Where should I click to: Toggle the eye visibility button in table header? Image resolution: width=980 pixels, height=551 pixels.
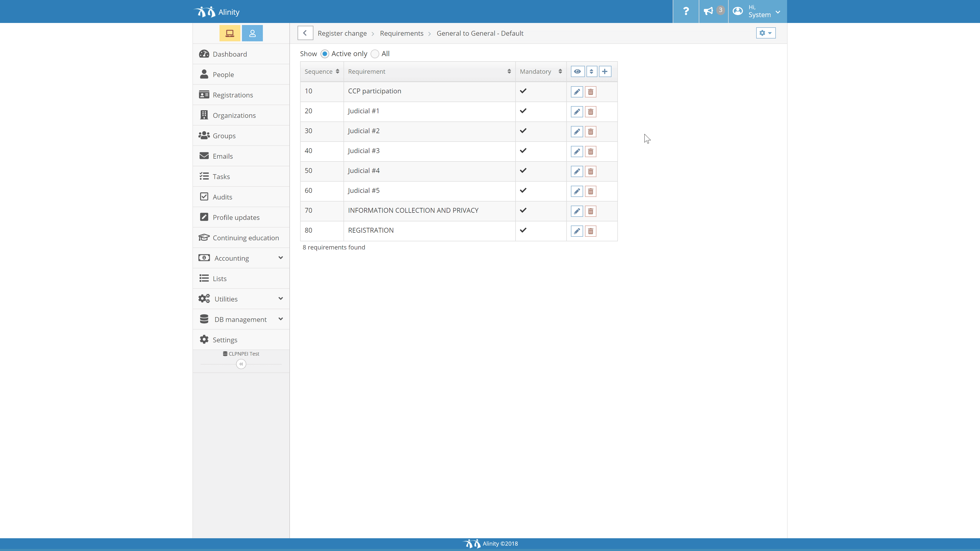coord(578,71)
